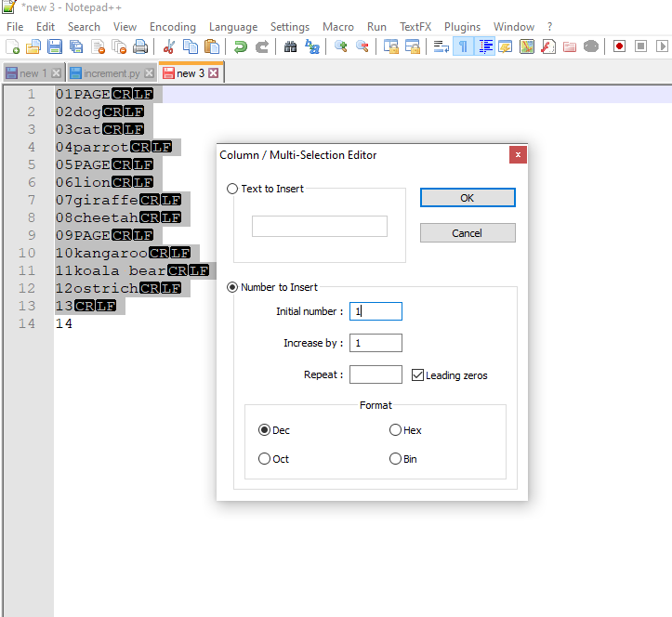Click the Stop Recording macro icon
The width and height of the screenshot is (672, 617).
click(640, 46)
